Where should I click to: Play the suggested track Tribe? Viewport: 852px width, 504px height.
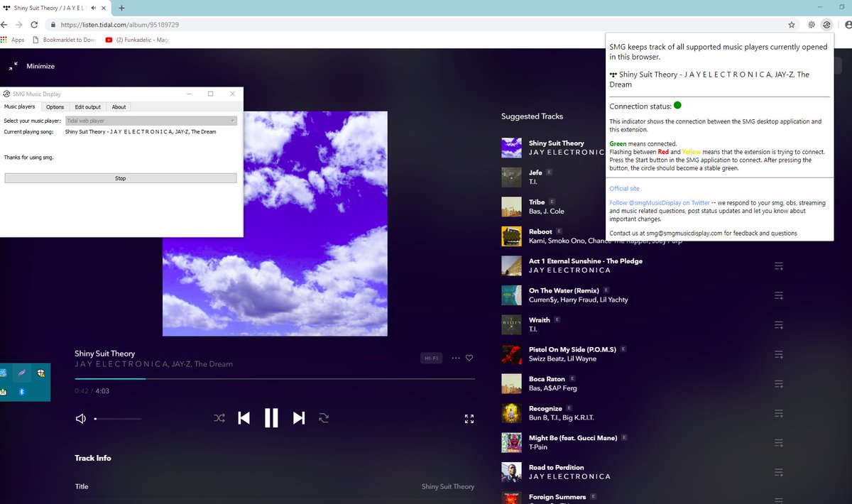(x=537, y=202)
